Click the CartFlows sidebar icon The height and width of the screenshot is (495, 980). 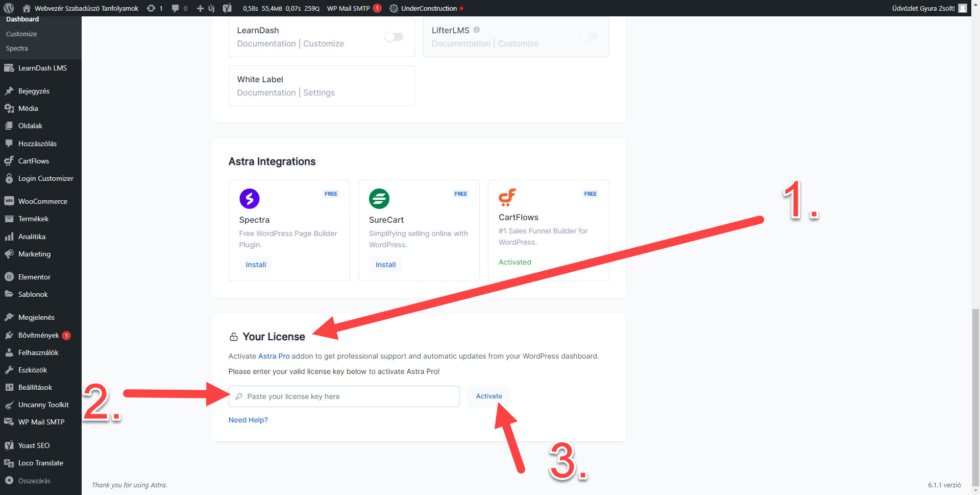[9, 161]
